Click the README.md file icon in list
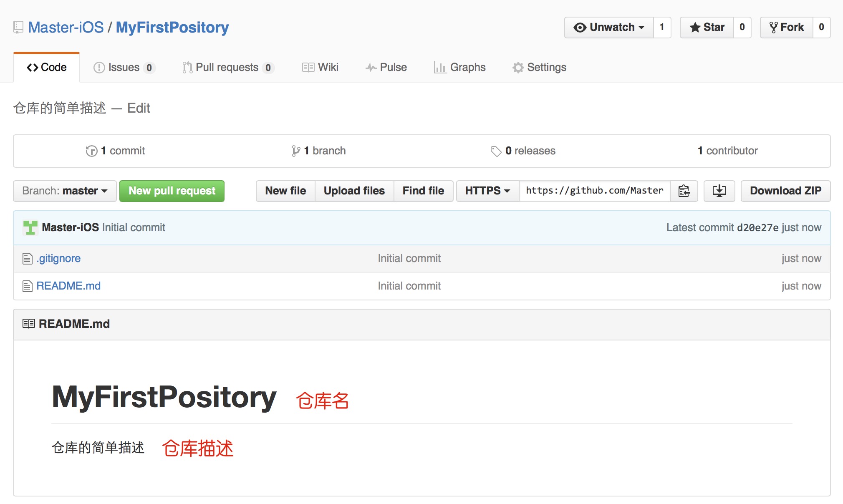 click(x=28, y=286)
